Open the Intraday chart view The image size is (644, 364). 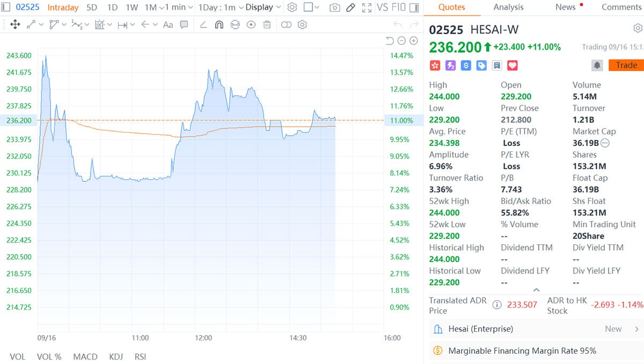63,8
